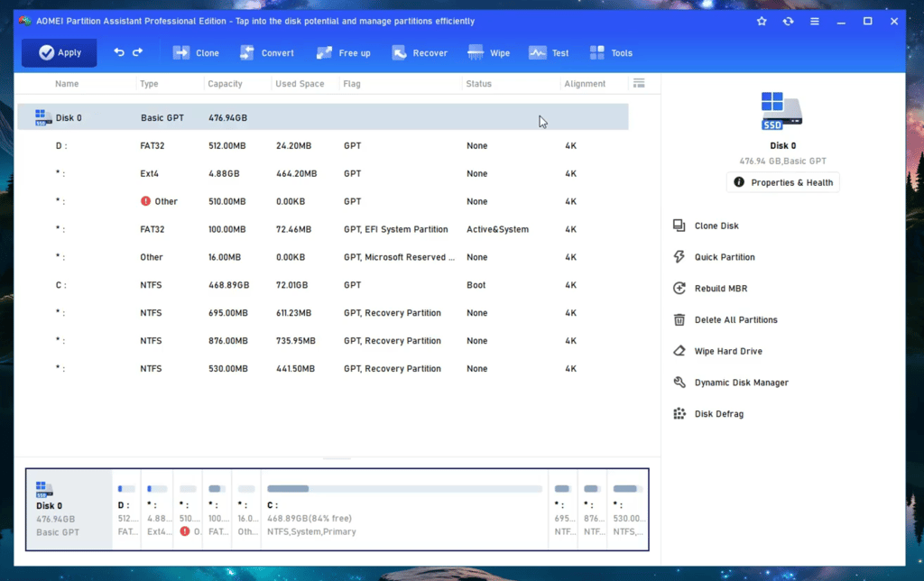Select the Ext4 block in disk map
924x581 pixels.
157,510
